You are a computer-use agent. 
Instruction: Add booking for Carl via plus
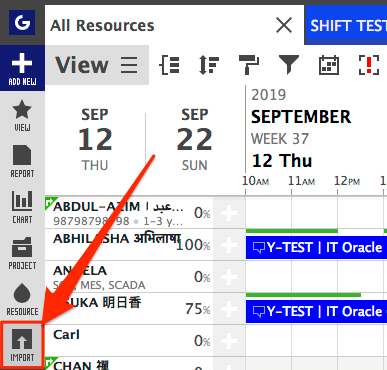point(229,341)
